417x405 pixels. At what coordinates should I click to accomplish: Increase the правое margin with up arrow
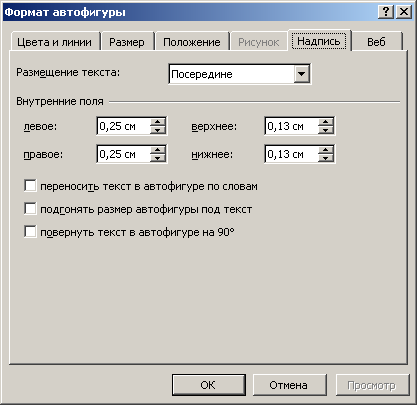(158, 150)
